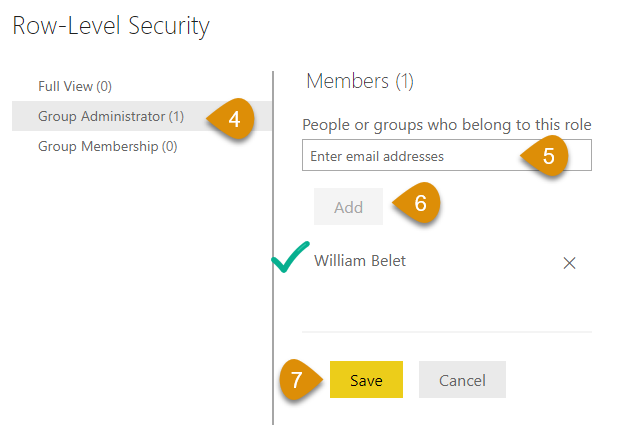Click the Enter email addresses field

[x=410, y=156]
